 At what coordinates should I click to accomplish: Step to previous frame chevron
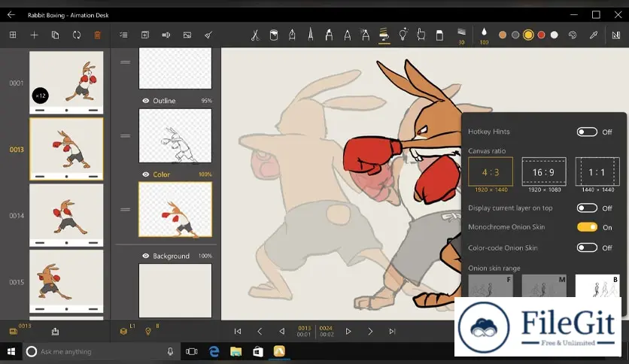[x=260, y=331]
